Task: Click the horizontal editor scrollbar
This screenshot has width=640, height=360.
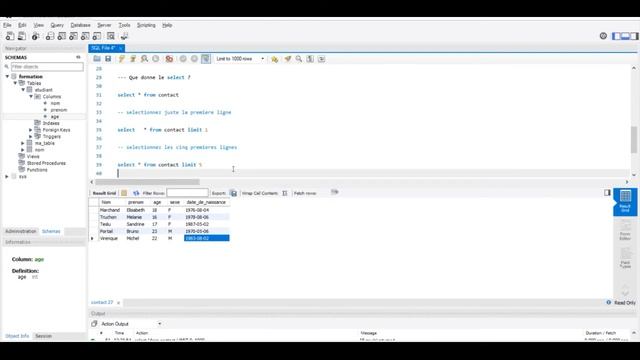Action: pyautogui.click(x=147, y=182)
